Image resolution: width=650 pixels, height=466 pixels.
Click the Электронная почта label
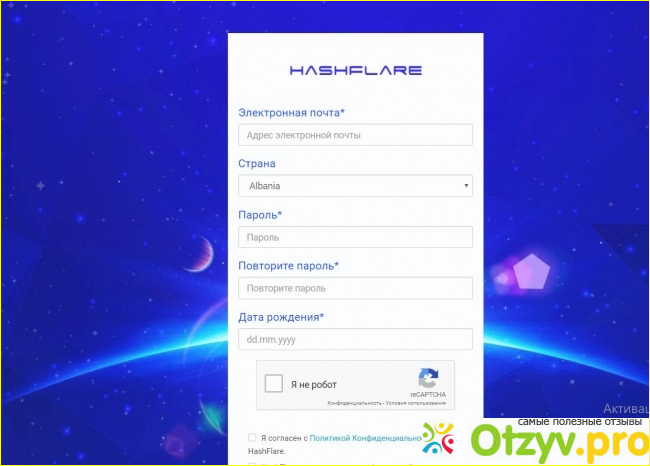pyautogui.click(x=291, y=113)
